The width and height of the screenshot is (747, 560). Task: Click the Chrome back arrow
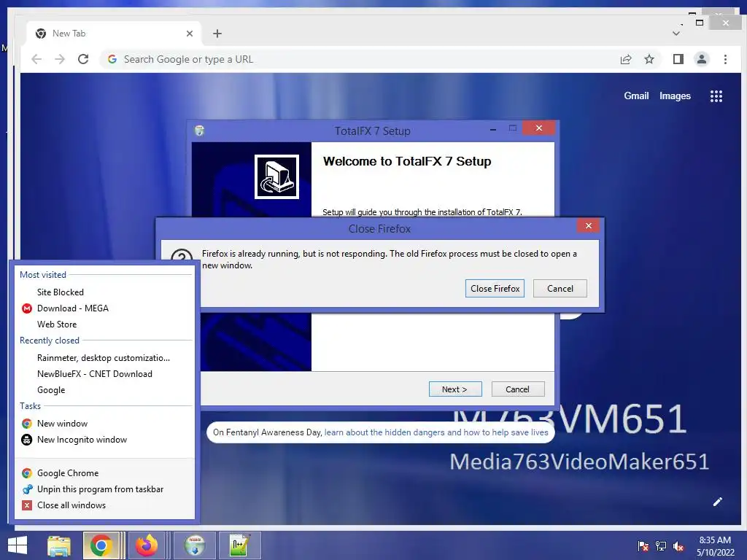(x=36, y=59)
